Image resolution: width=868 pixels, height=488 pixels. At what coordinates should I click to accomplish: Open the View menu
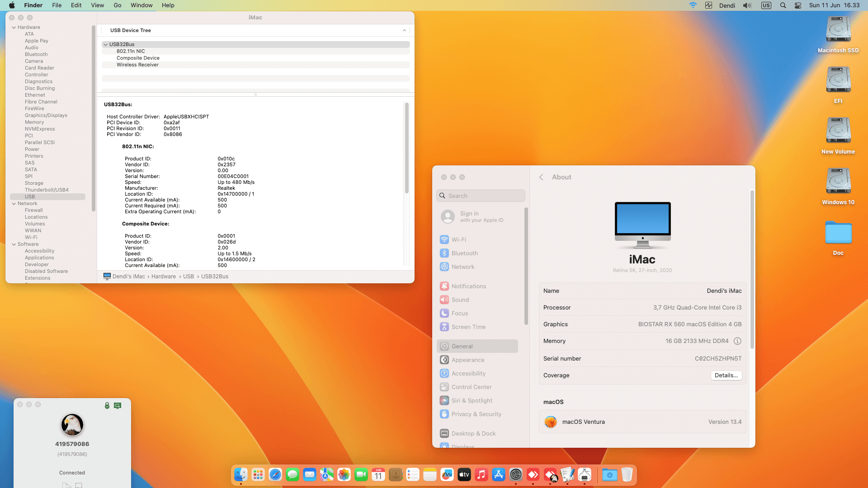tap(97, 5)
